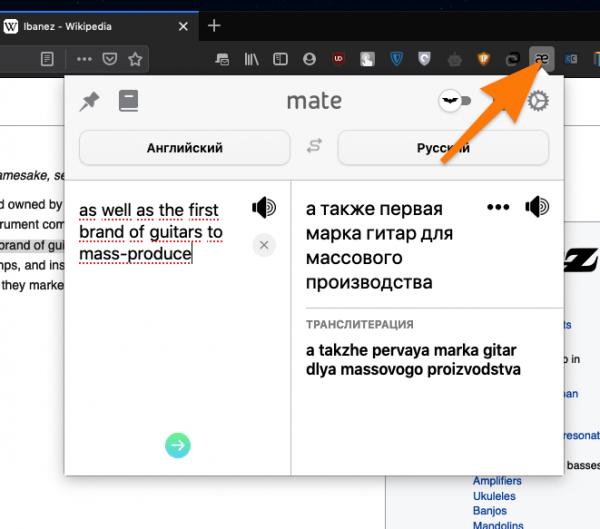Select the Russian translated text
The height and width of the screenshot is (529, 600).
(x=379, y=245)
